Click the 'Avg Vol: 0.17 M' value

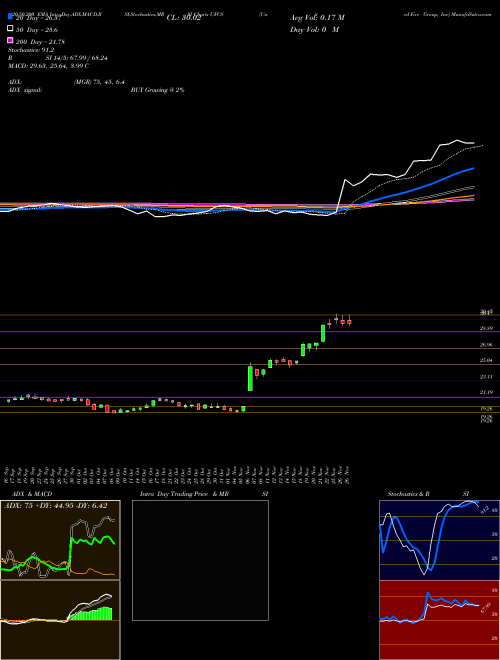coord(317,18)
